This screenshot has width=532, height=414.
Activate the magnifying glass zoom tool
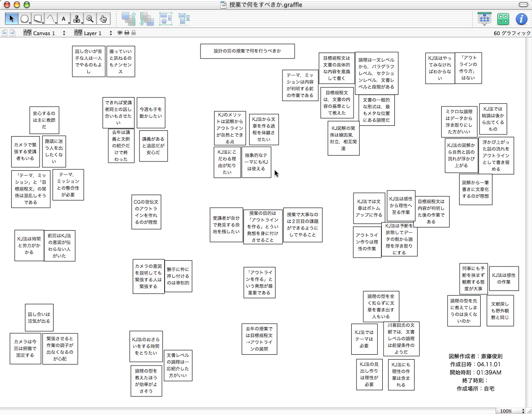(x=90, y=19)
